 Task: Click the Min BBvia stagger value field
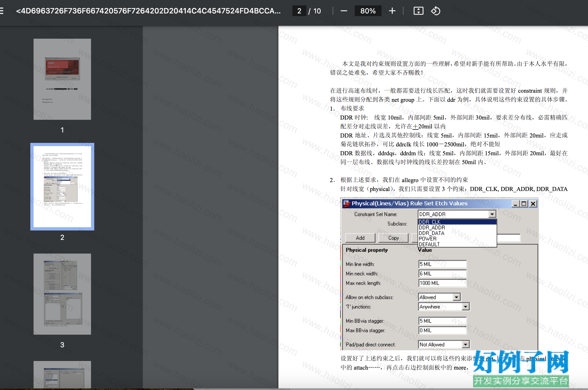tap(442, 321)
